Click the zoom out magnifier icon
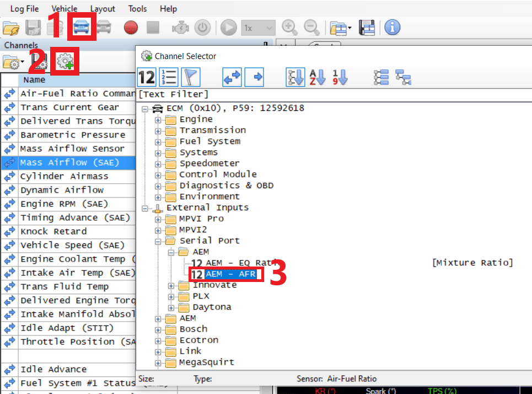Image resolution: width=532 pixels, height=394 pixels. click(312, 28)
